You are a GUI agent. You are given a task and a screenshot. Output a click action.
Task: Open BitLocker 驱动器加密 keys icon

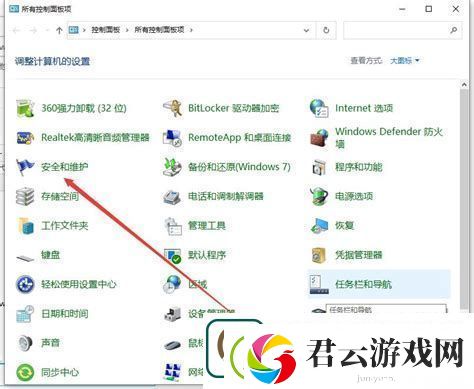(172, 108)
